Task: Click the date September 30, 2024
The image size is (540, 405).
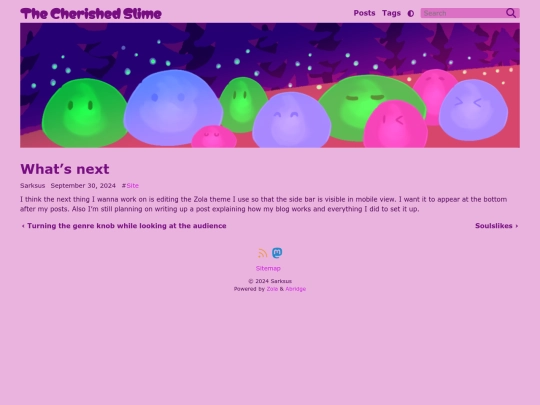Action: click(x=83, y=186)
